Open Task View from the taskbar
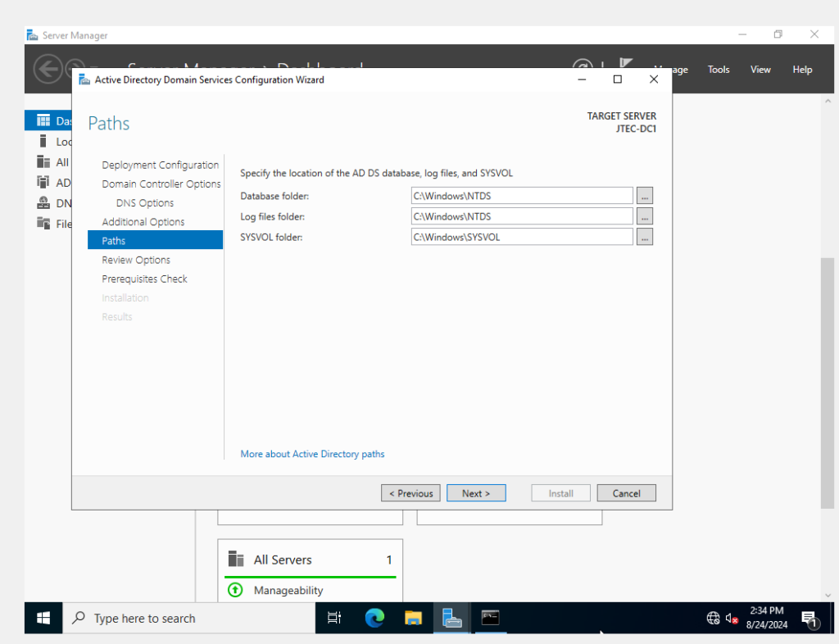 coord(334,619)
